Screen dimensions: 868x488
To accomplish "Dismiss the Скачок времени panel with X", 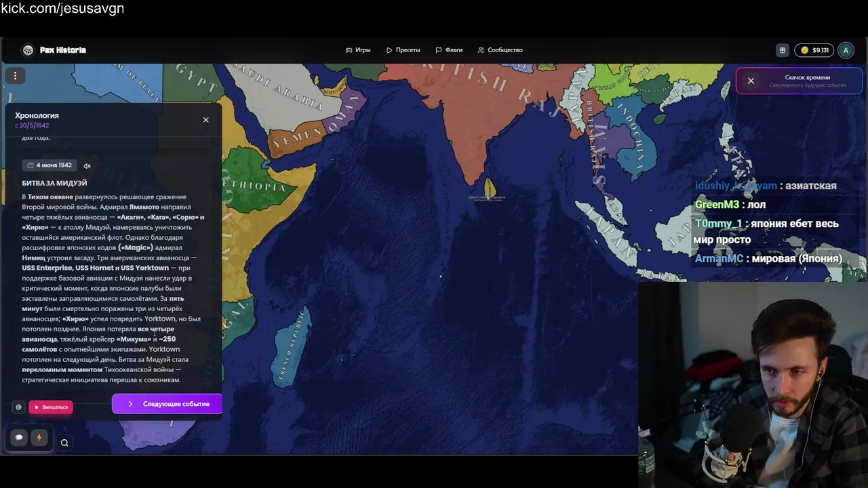I will [x=751, y=81].
